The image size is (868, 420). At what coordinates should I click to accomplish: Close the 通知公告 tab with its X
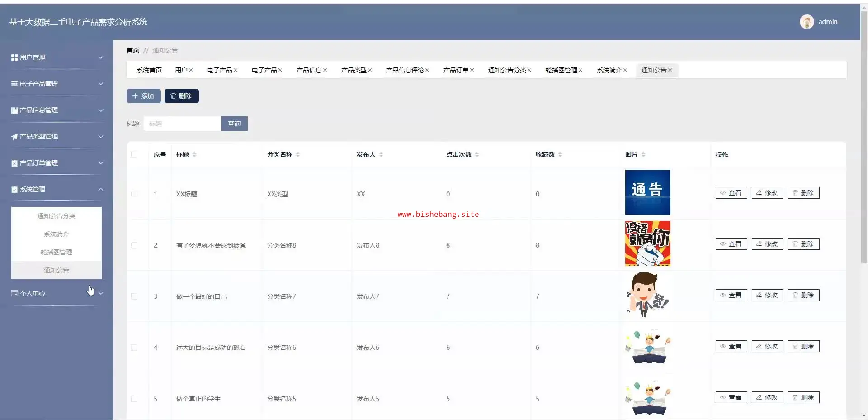pyautogui.click(x=670, y=70)
